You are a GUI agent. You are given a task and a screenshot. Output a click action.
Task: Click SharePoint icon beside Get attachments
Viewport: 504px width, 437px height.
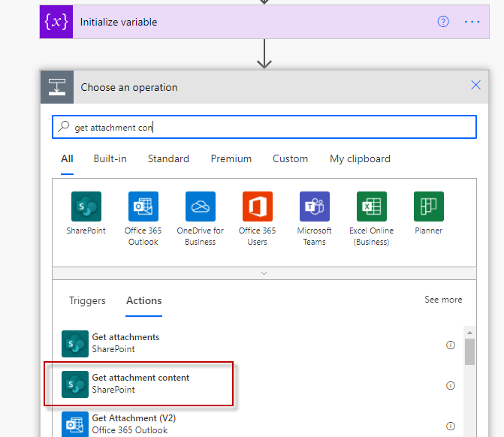(75, 344)
